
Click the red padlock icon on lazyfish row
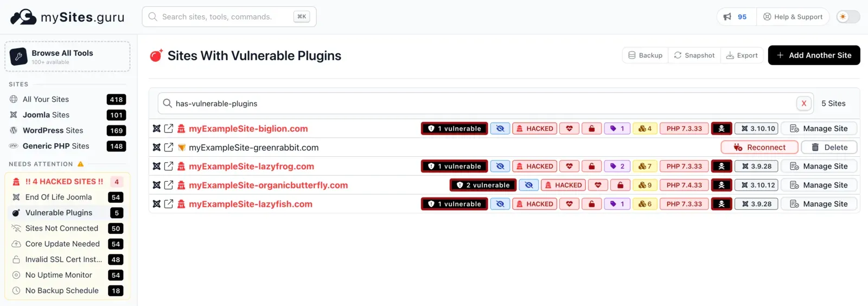pos(591,204)
